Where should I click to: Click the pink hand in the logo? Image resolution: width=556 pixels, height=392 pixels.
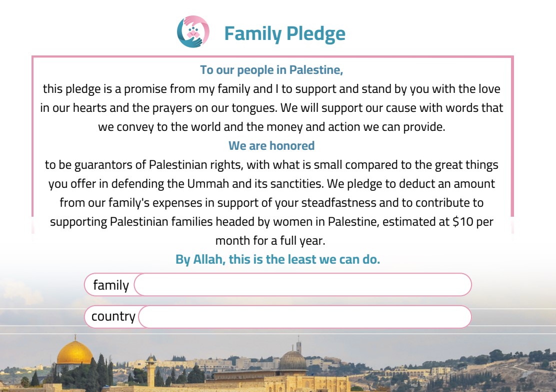point(200,24)
